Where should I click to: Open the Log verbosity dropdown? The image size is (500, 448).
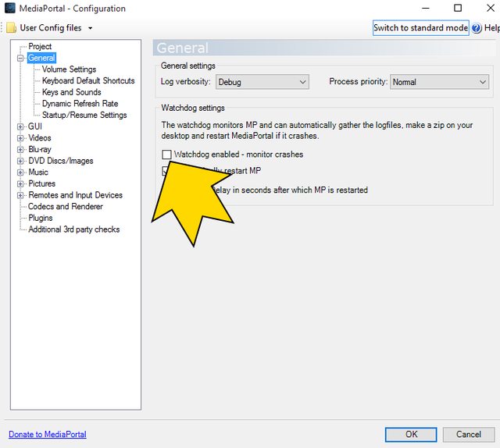tap(262, 82)
